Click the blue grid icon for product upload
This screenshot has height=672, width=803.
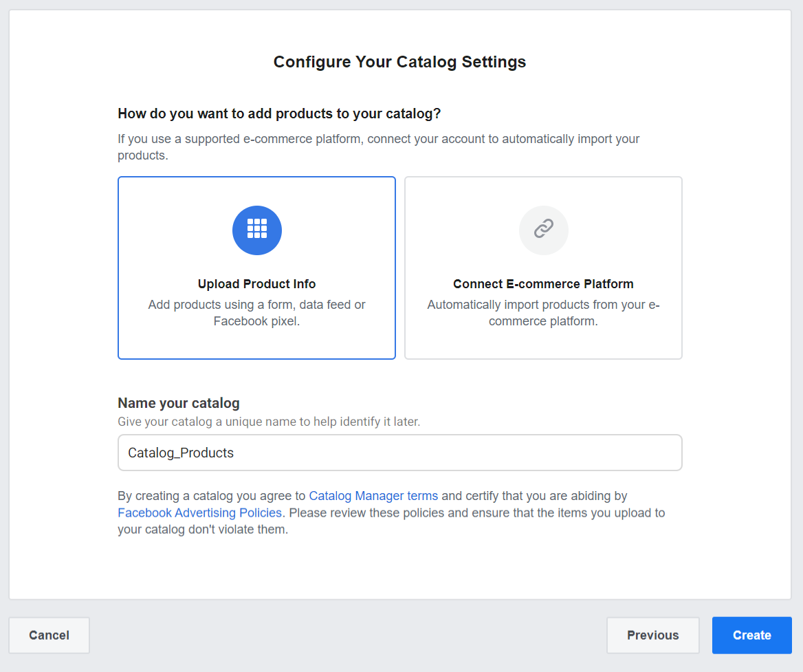(x=256, y=230)
